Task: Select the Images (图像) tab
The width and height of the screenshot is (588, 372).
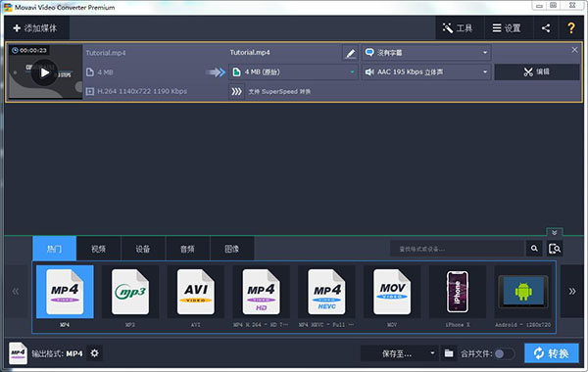Action: [x=231, y=249]
